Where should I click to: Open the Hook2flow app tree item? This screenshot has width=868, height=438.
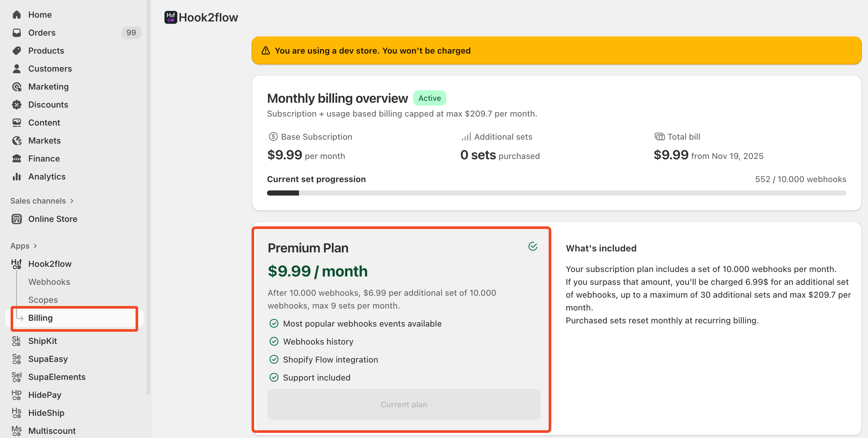[50, 264]
